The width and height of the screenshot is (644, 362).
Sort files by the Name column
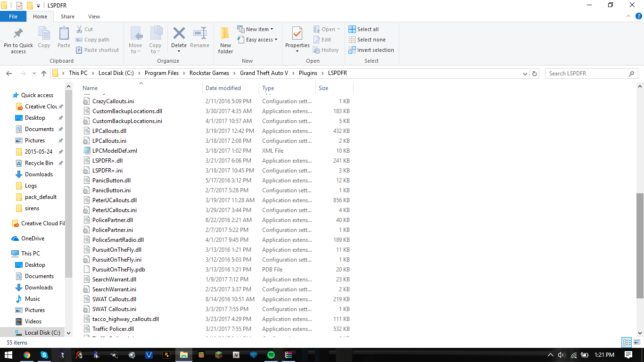click(x=141, y=88)
